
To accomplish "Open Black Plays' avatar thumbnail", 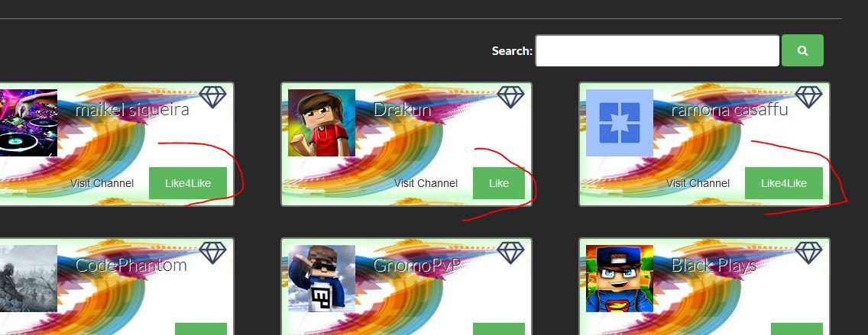I will (620, 279).
